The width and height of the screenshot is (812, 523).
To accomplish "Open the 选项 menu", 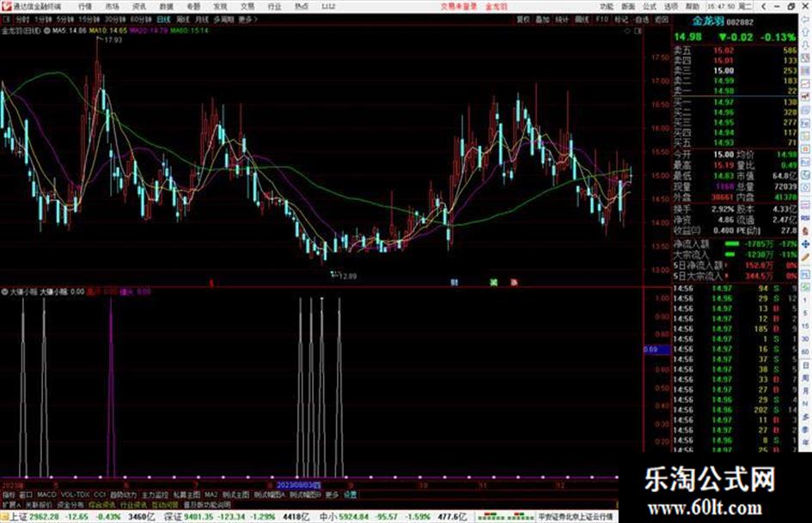I will pos(671,7).
